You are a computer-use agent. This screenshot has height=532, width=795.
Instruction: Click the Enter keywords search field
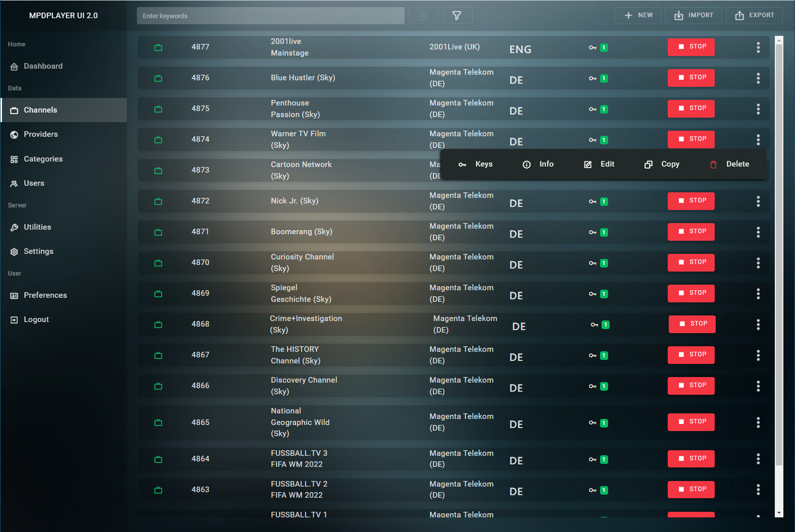pyautogui.click(x=270, y=16)
